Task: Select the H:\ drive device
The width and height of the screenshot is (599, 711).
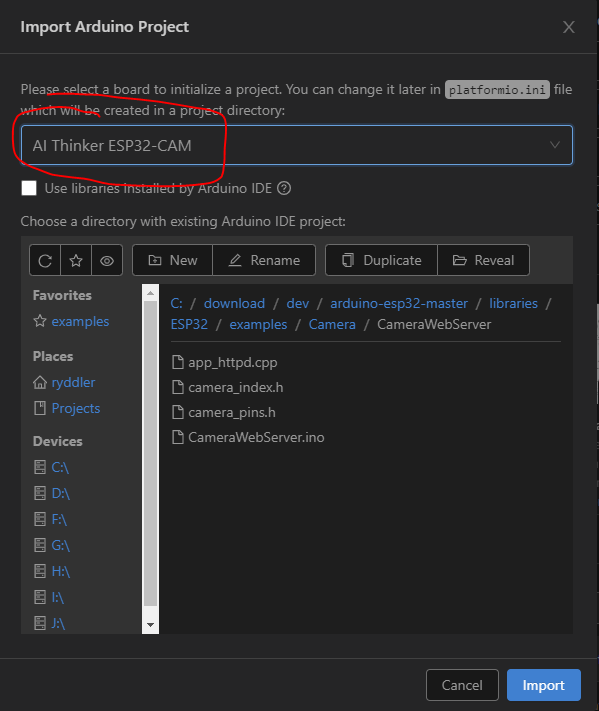Action: coord(60,571)
